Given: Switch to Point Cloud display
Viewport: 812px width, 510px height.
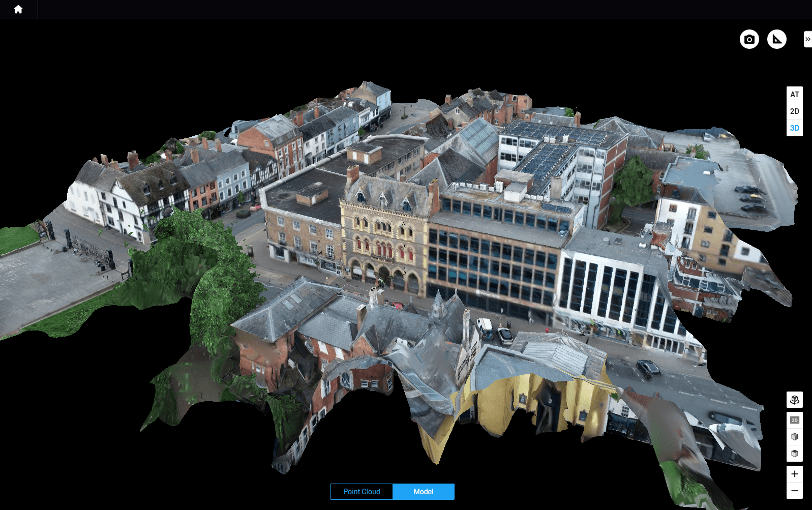Looking at the screenshot, I should click(362, 492).
